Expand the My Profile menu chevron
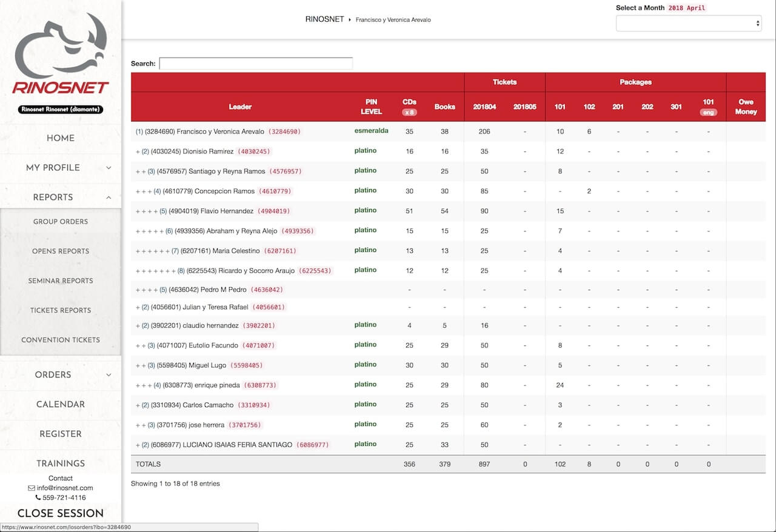 109,168
